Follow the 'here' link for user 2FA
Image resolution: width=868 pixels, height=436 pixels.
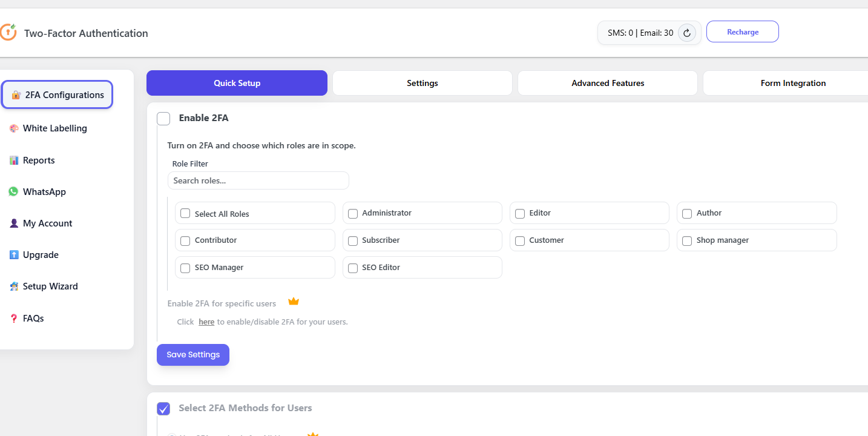pyautogui.click(x=206, y=322)
